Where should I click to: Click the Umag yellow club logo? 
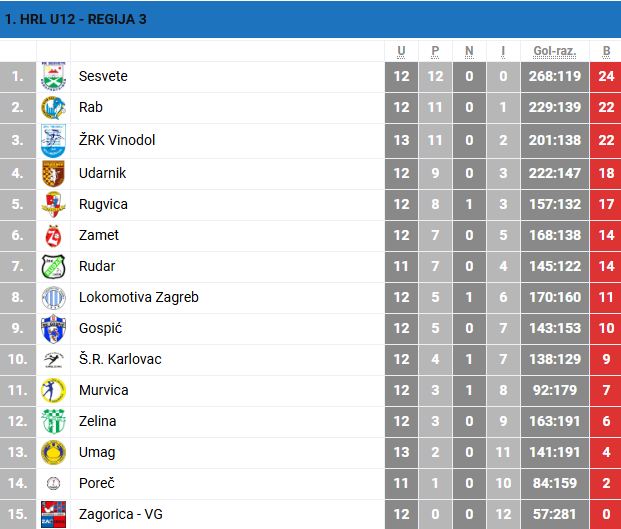(52, 453)
